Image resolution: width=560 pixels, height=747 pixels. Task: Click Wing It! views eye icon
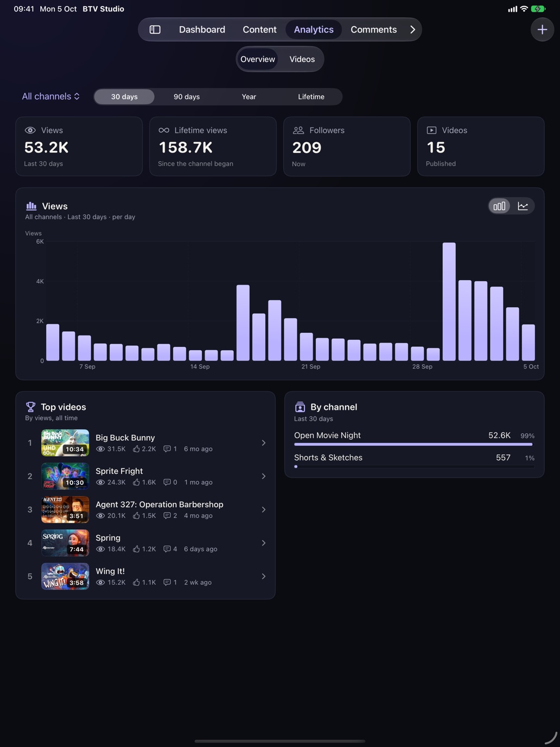100,583
